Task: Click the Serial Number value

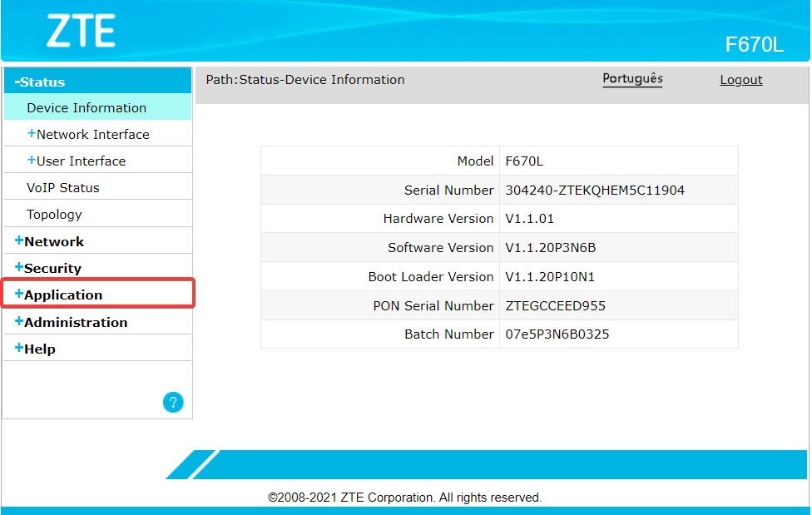Action: [595, 191]
